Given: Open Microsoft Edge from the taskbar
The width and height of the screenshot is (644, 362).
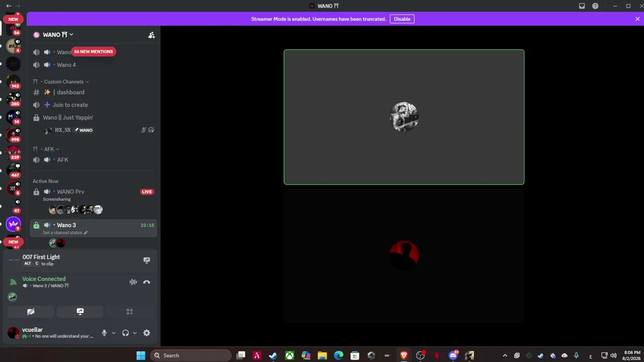Looking at the screenshot, I should tap(339, 355).
